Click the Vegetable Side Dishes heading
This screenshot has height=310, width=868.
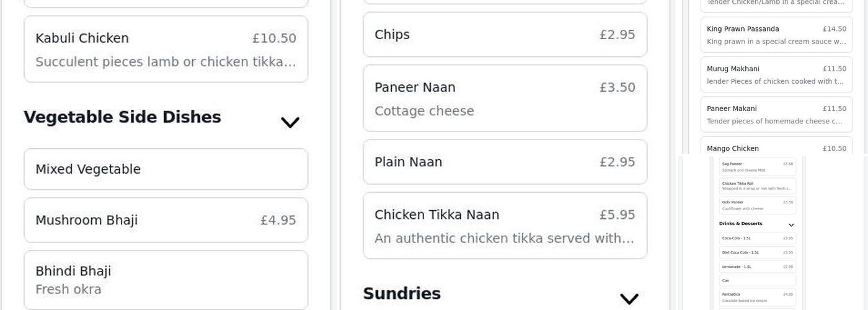click(122, 117)
